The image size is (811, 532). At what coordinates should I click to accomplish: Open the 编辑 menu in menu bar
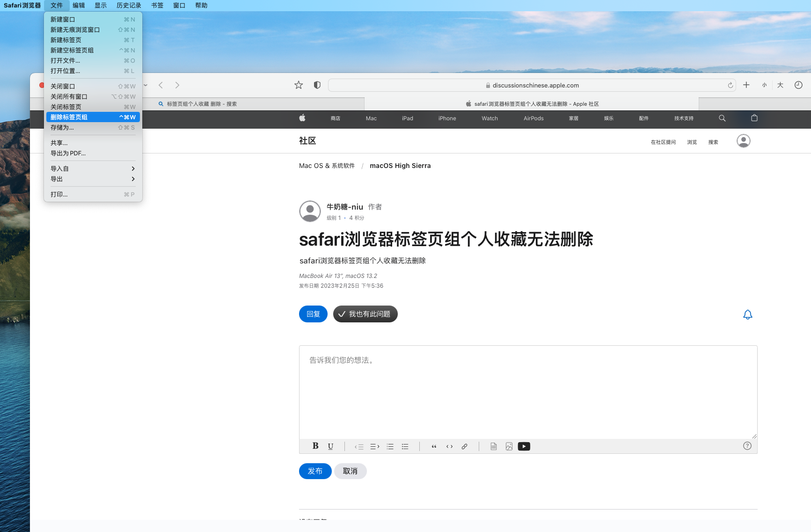(x=79, y=6)
